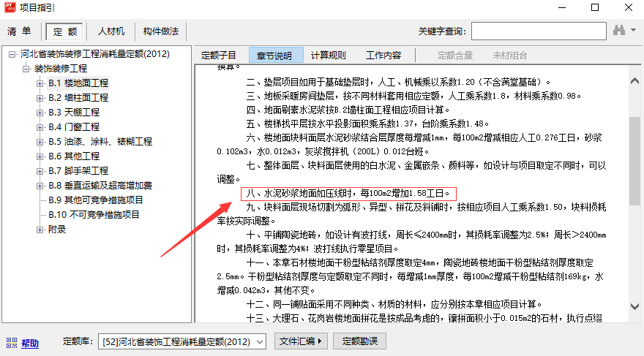Click the scrollbar down arrow
Screen dimensions: 644x356
pos(635,306)
